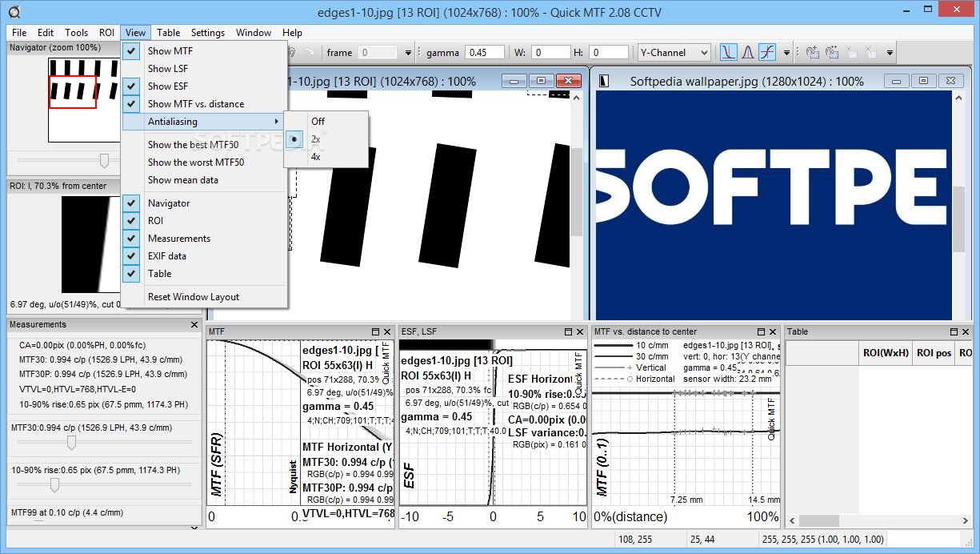The width and height of the screenshot is (980, 554).
Task: Expand the curve-display toolbar overflow arrow
Action: click(786, 53)
